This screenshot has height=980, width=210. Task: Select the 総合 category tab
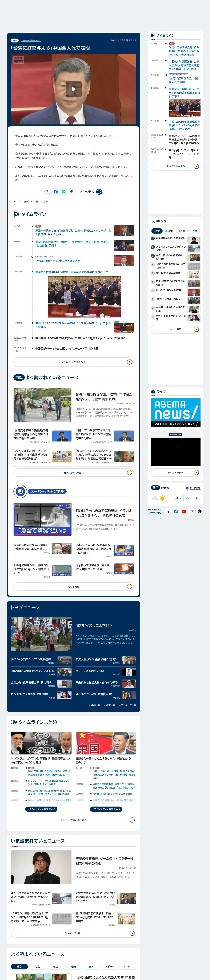[19, 967]
